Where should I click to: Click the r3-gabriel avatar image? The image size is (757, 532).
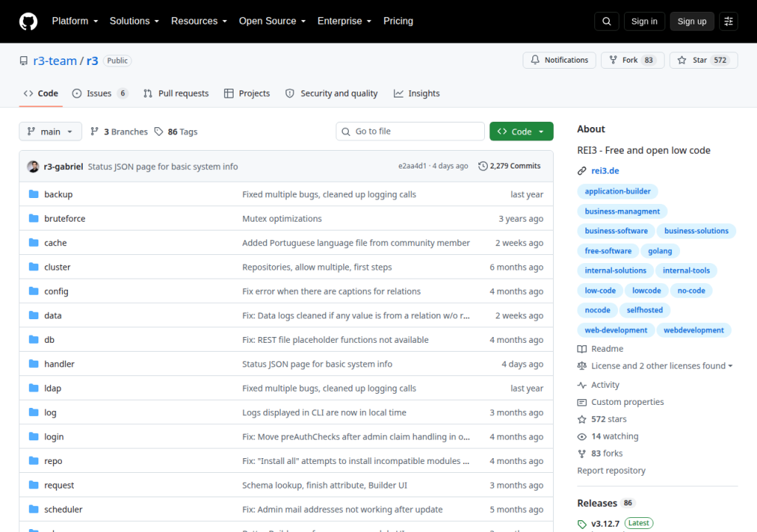click(x=33, y=166)
